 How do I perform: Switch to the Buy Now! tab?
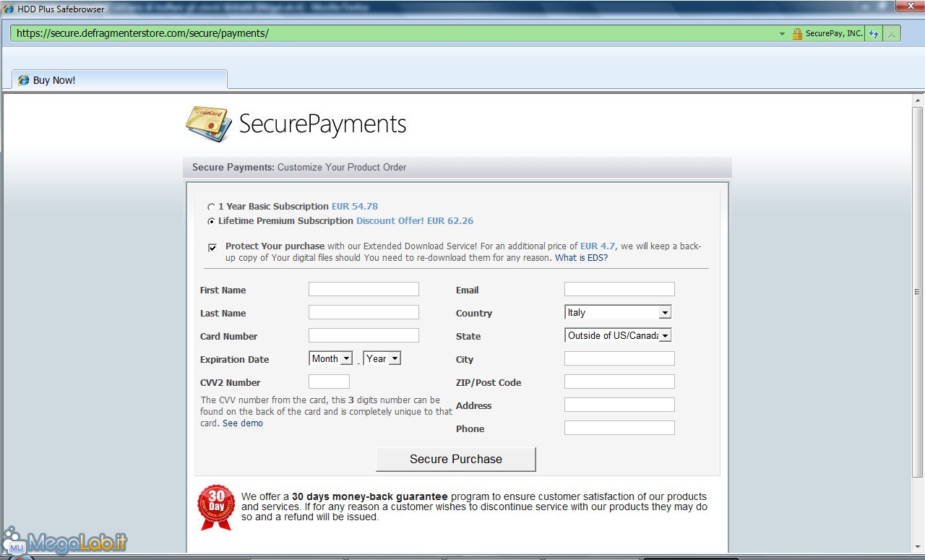pos(119,79)
